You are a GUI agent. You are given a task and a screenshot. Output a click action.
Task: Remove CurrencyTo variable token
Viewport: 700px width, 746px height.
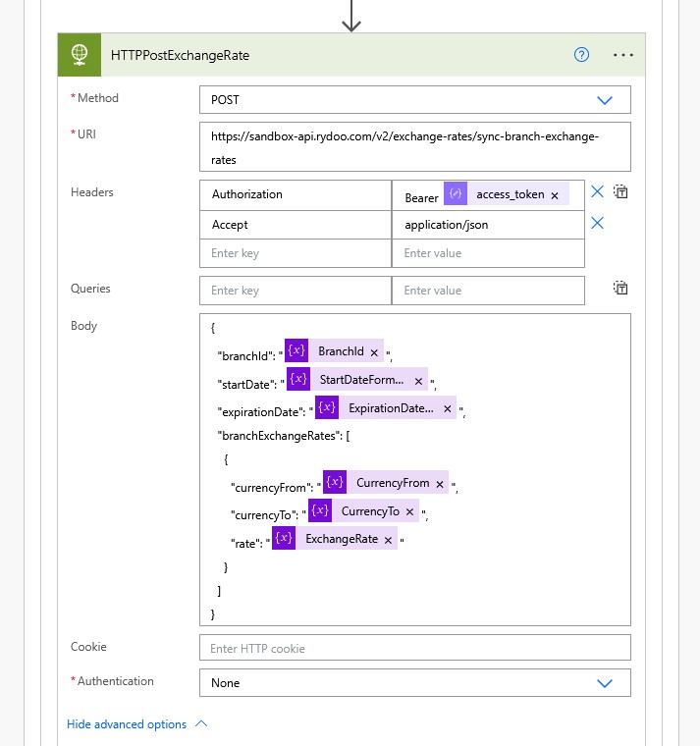coord(409,511)
